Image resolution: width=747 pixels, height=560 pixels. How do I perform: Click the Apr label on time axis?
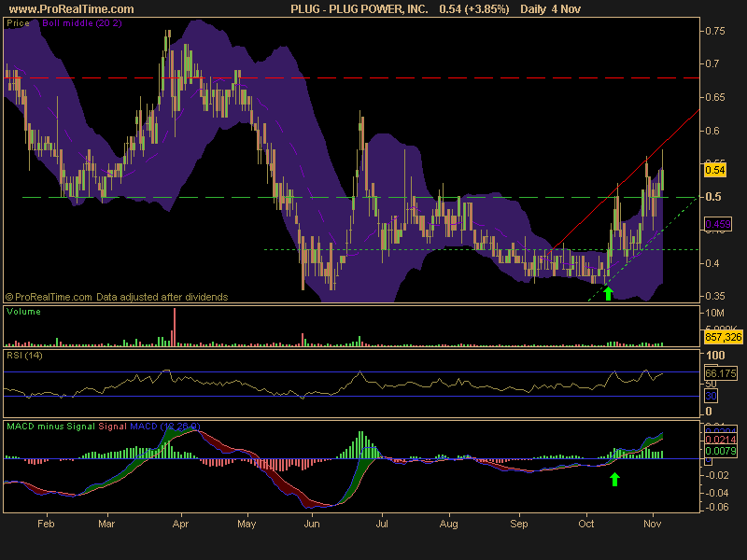click(x=180, y=524)
